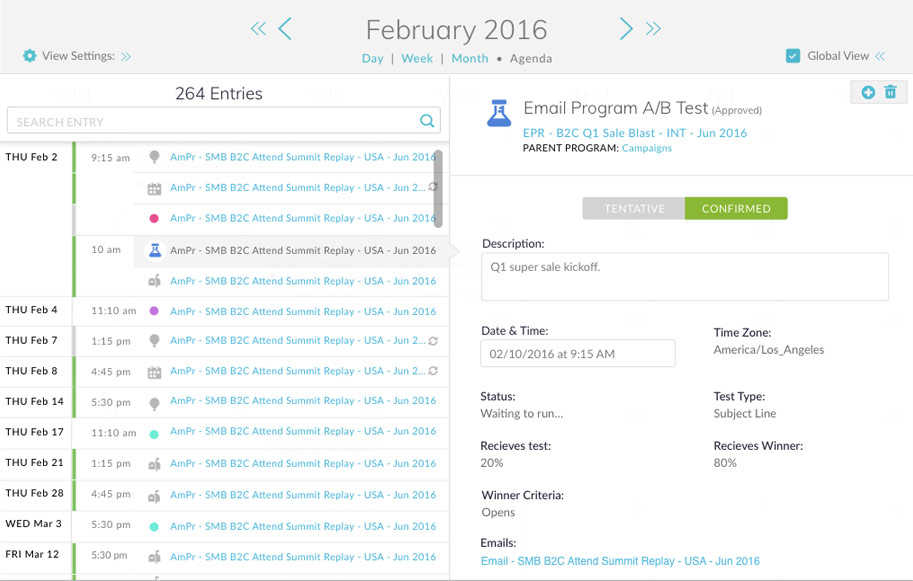The height and width of the screenshot is (581, 913).
Task: Switch status to Tentative
Action: click(634, 209)
